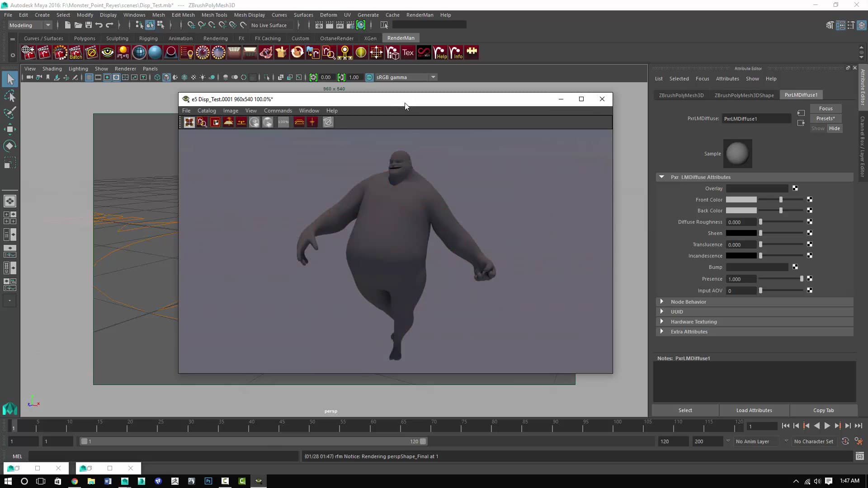Open RenderMan Help from the shelf

click(x=440, y=52)
